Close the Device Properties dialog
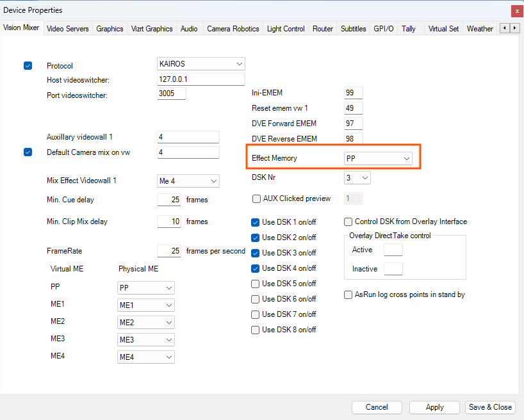Image resolution: width=524 pixels, height=420 pixels. coord(516,11)
